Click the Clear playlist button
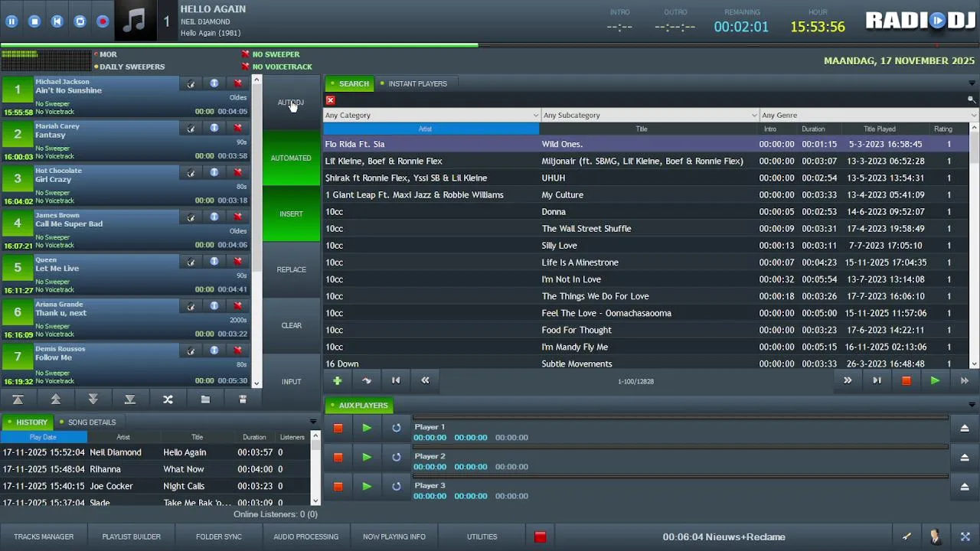This screenshot has height=551, width=980. [291, 326]
